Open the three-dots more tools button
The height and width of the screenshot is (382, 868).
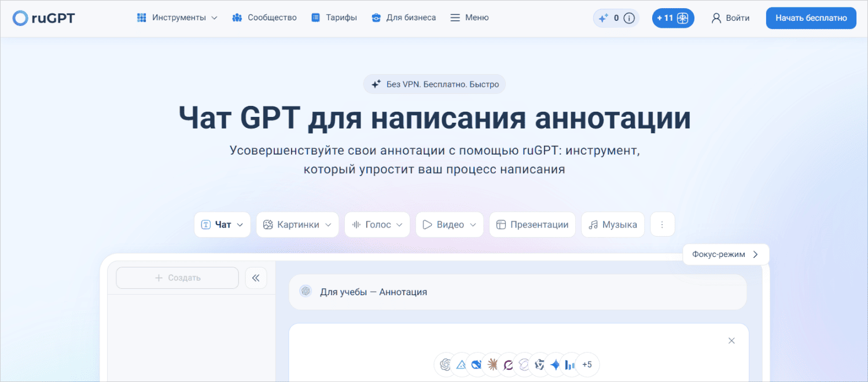[x=663, y=225]
